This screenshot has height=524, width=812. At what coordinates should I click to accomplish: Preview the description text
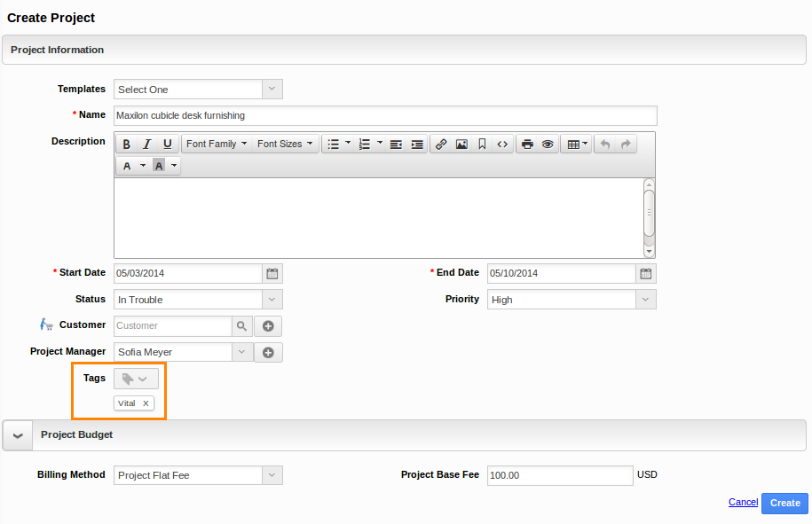click(549, 143)
